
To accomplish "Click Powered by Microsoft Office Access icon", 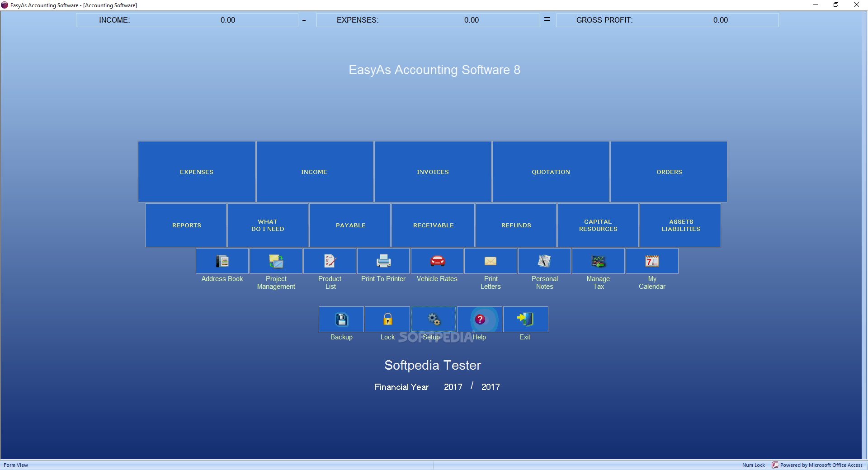I will tap(775, 465).
